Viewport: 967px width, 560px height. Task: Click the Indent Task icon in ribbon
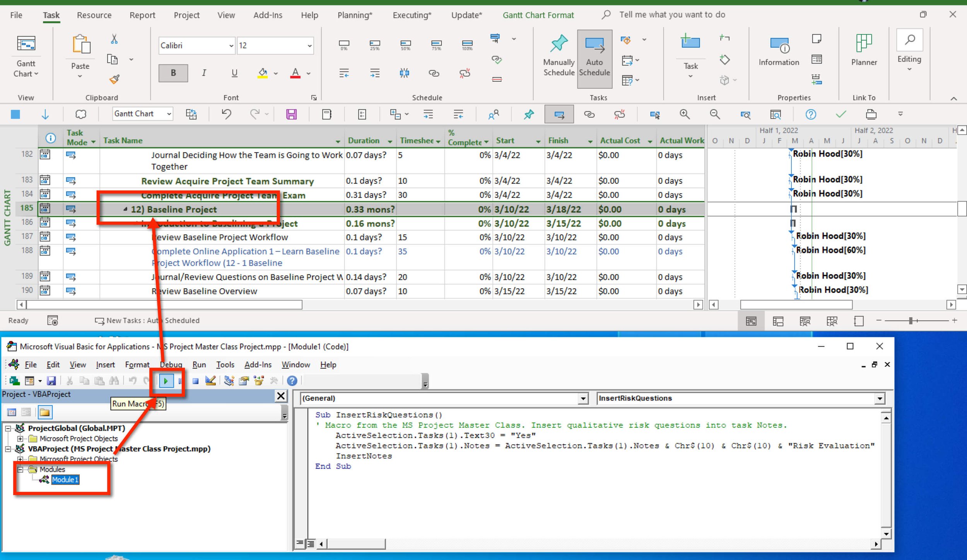click(x=374, y=73)
